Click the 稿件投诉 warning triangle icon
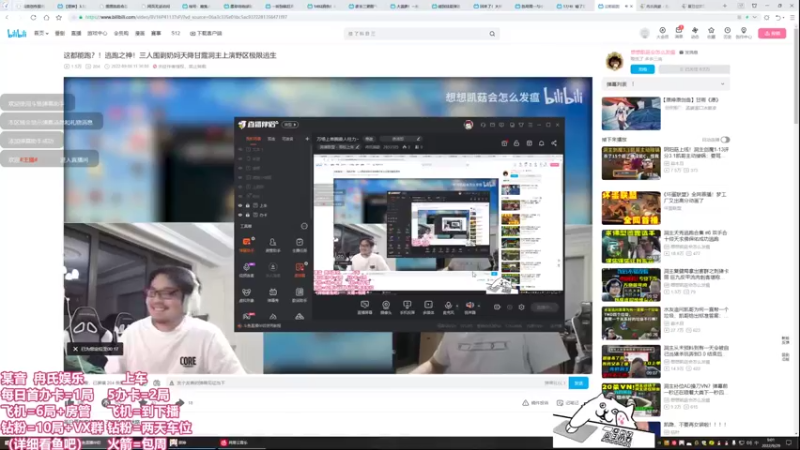 pos(525,403)
